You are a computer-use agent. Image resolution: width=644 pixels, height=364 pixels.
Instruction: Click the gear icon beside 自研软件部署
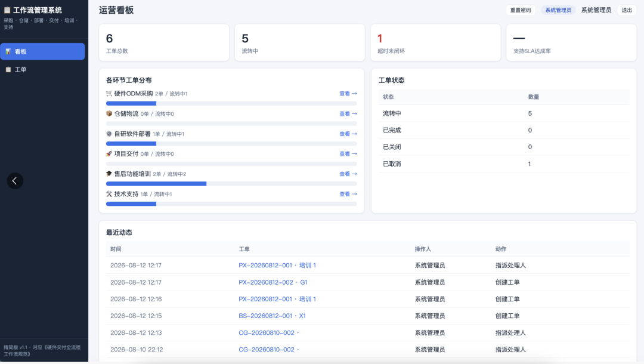[x=109, y=134]
